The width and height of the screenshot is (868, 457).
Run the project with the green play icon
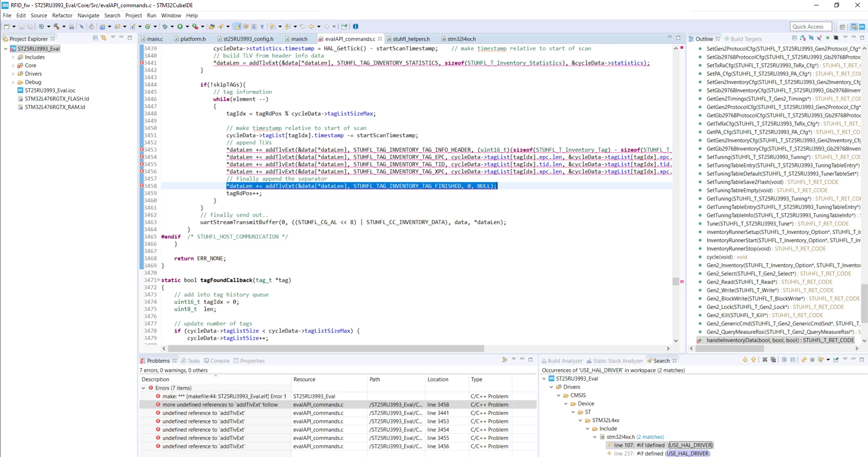[x=180, y=26]
